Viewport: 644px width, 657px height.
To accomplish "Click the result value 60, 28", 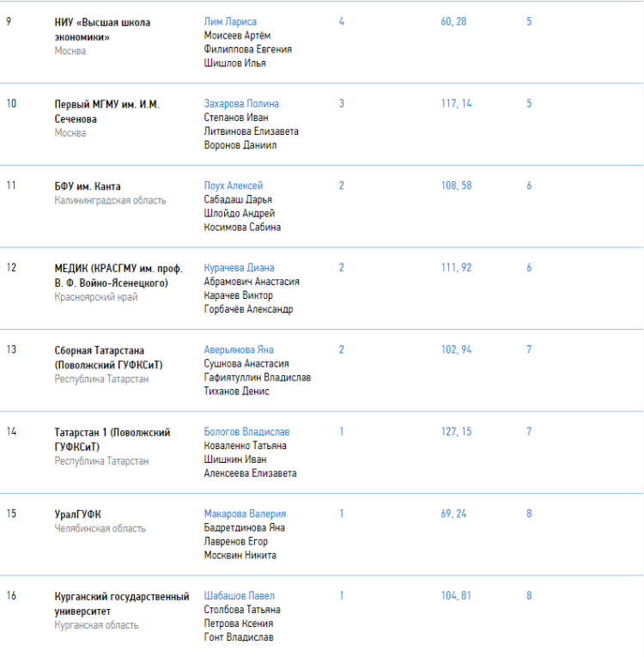I will click(453, 21).
